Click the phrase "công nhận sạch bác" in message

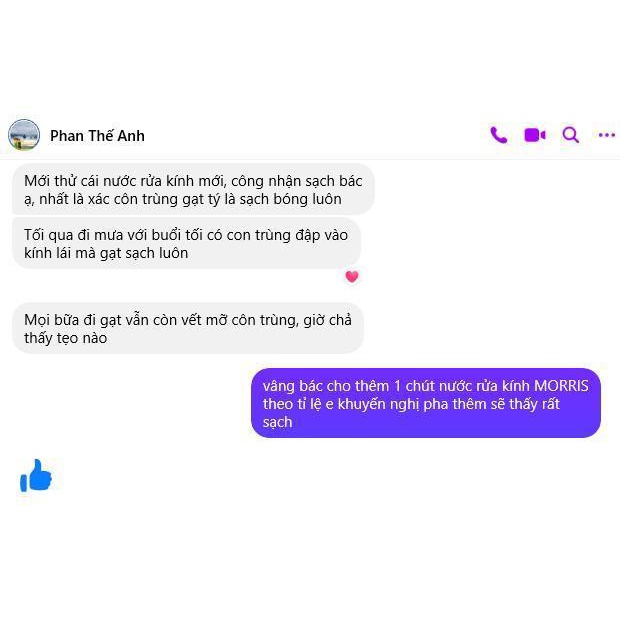point(297,181)
